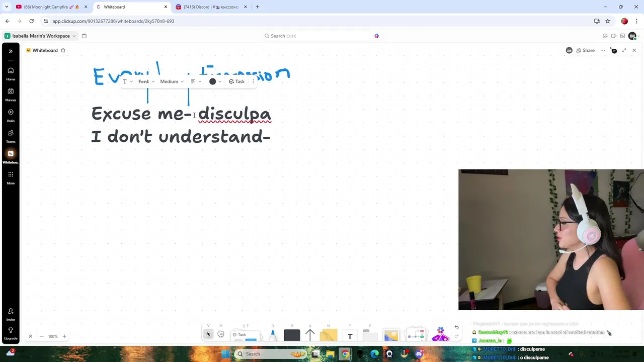Open the calendar icon next to workspace name

click(84, 36)
